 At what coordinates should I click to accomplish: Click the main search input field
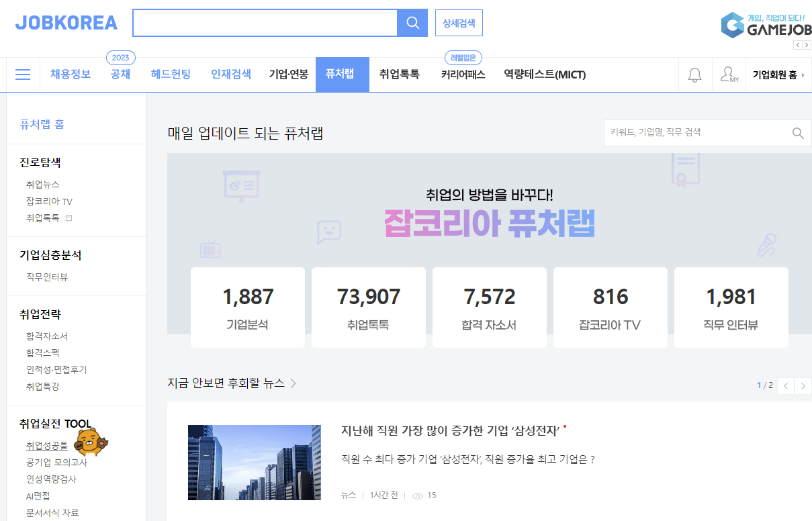pos(264,22)
